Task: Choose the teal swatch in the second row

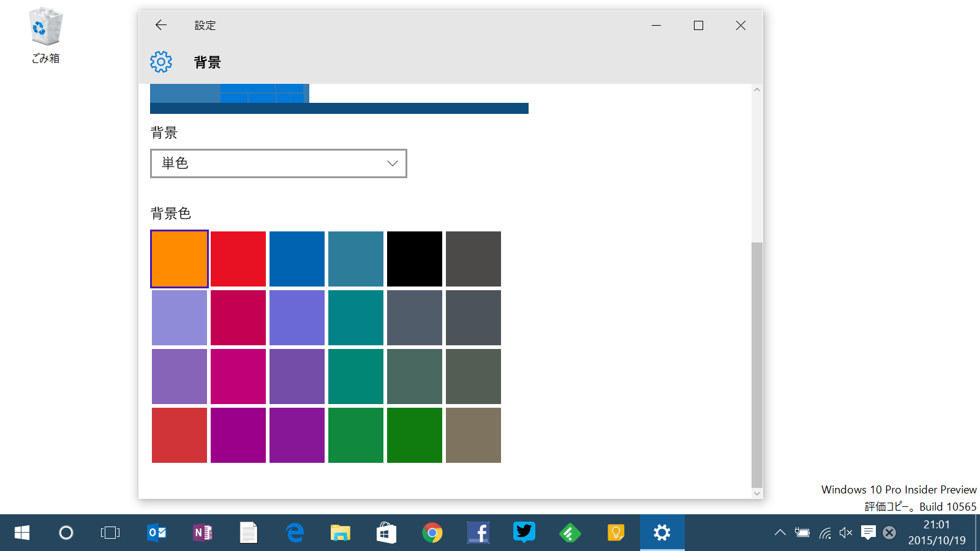Action: click(356, 318)
